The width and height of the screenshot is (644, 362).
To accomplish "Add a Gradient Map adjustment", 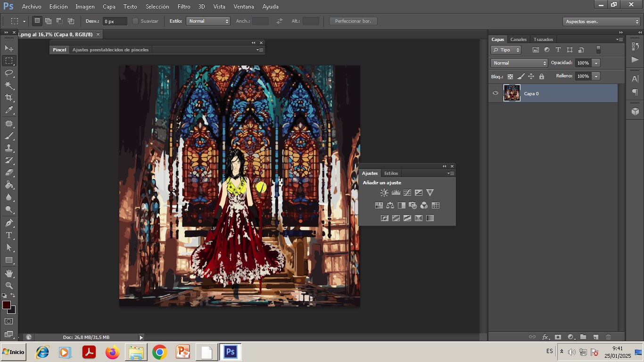I will pos(429,218).
